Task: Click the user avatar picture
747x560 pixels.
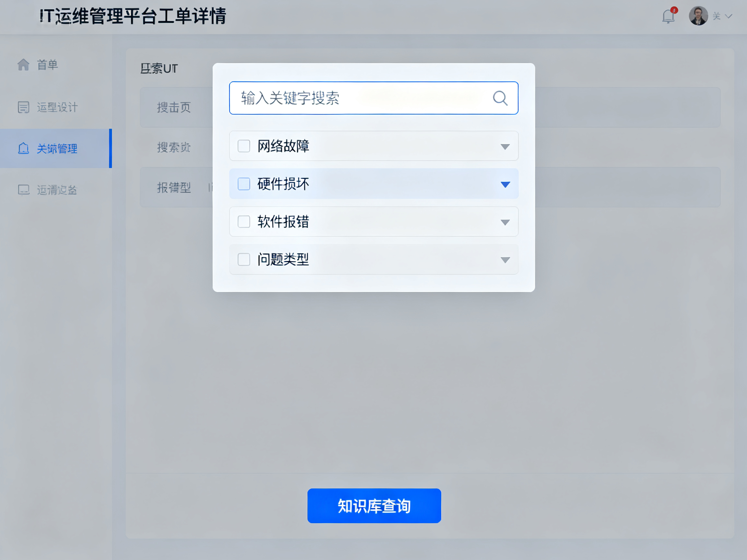Action: click(x=698, y=16)
